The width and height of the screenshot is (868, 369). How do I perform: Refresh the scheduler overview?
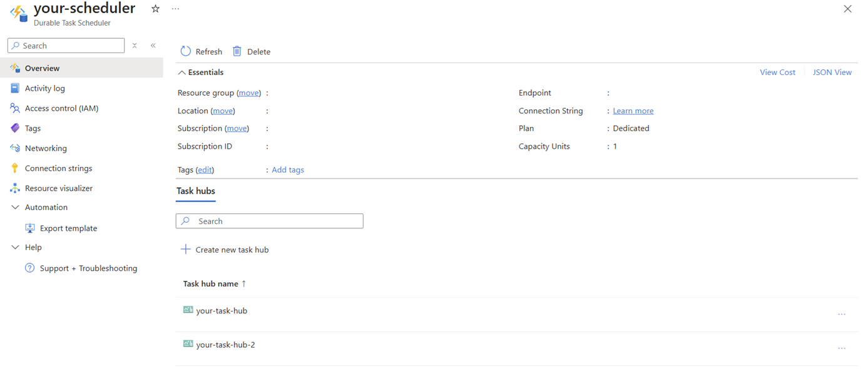click(200, 51)
